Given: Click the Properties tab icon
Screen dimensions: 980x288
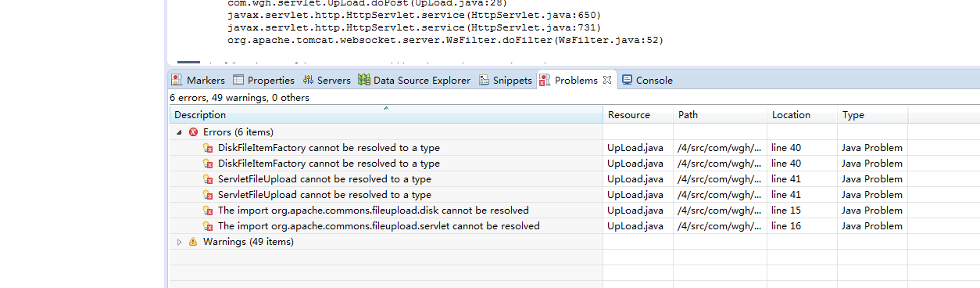Looking at the screenshot, I should (x=239, y=80).
